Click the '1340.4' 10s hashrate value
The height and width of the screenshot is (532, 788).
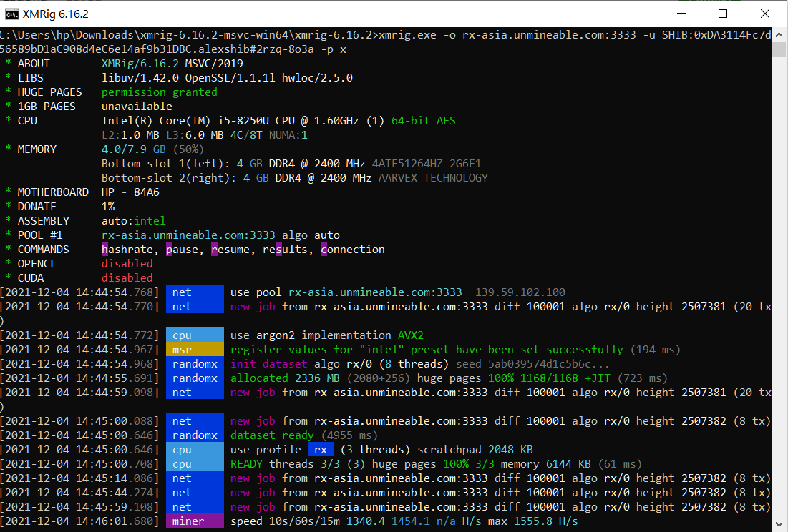click(365, 521)
